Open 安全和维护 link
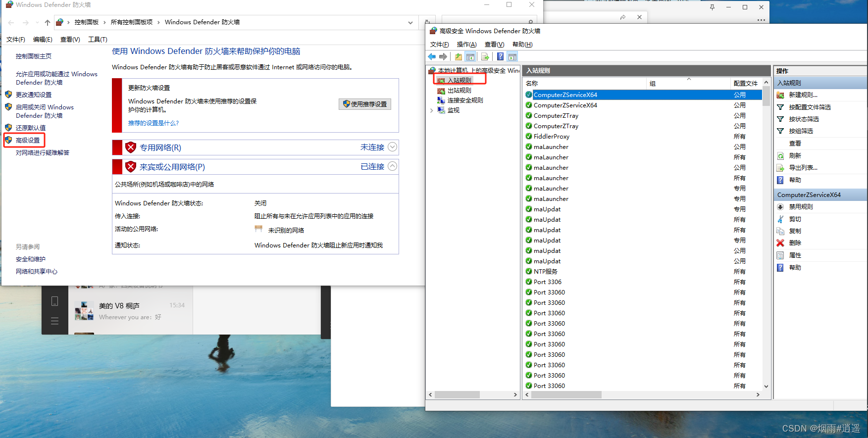The height and width of the screenshot is (438, 868). click(x=31, y=259)
